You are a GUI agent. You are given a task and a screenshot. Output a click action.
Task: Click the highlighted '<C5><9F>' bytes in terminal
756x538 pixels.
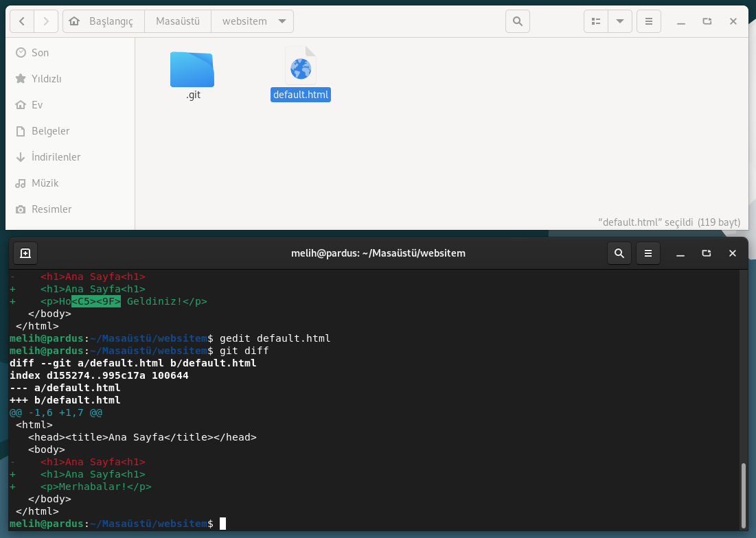click(x=96, y=301)
